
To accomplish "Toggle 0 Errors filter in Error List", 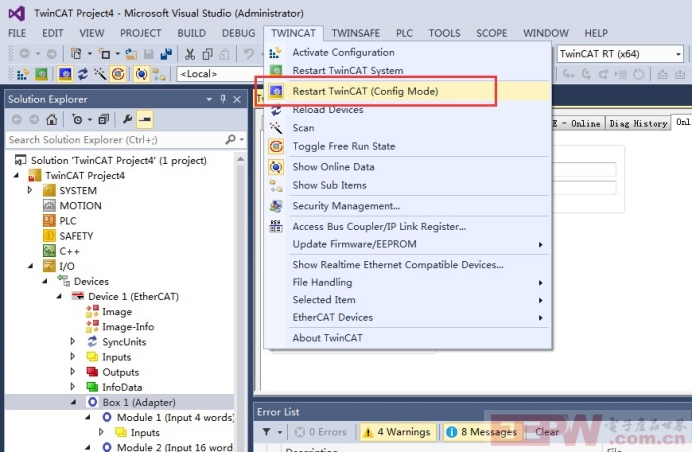I will click(321, 432).
